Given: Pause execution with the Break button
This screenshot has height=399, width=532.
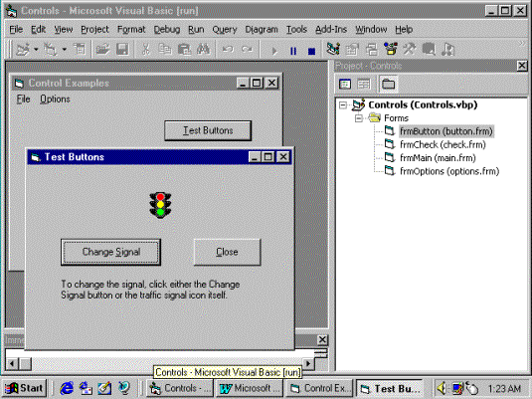Looking at the screenshot, I should [x=293, y=51].
